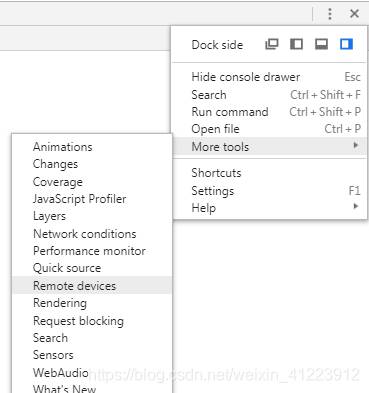Open Request blocking
The width and height of the screenshot is (369, 393).
(92, 321)
